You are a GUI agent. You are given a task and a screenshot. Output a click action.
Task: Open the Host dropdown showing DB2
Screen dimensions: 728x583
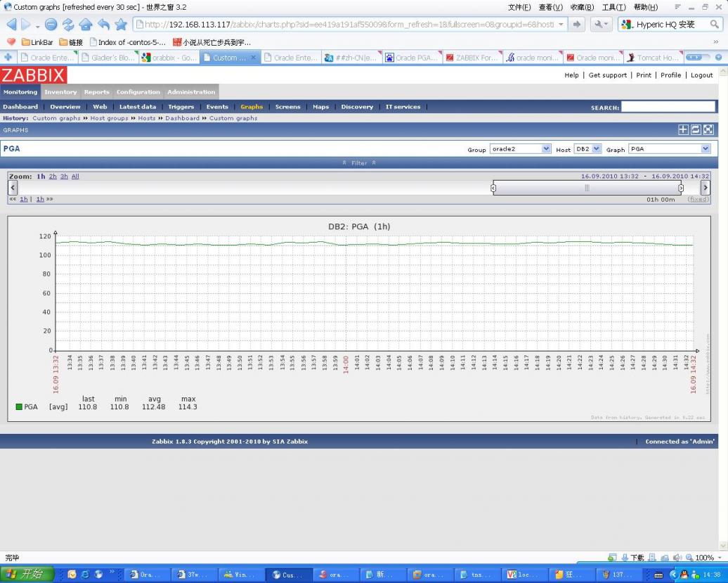[x=587, y=149]
